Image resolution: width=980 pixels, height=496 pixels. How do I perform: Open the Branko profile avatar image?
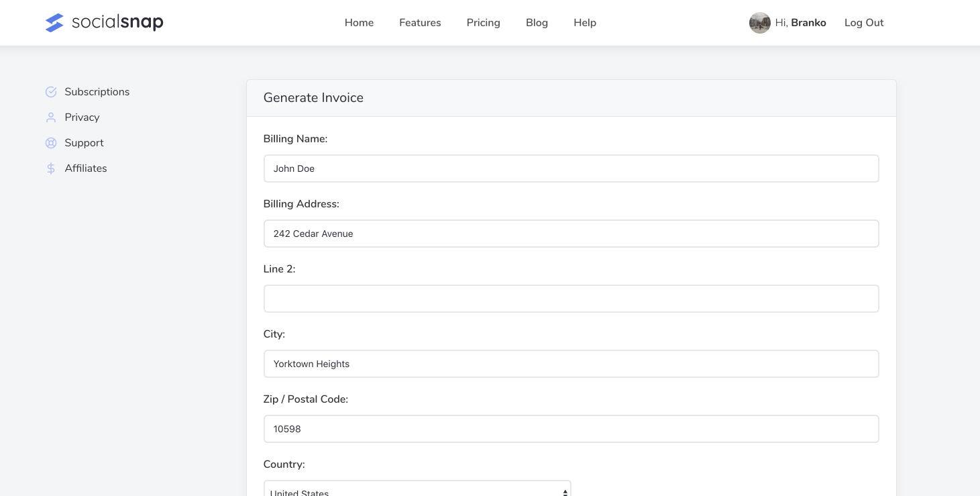[x=760, y=22]
